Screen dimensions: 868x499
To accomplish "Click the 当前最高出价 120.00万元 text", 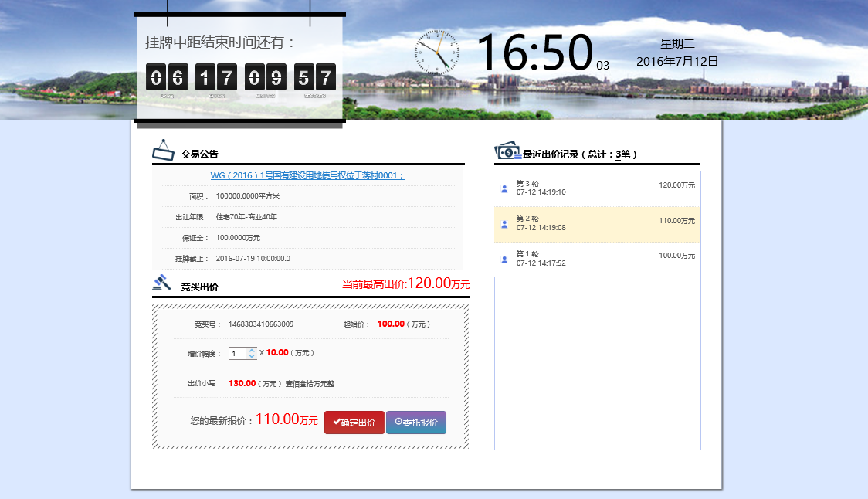I will (405, 284).
